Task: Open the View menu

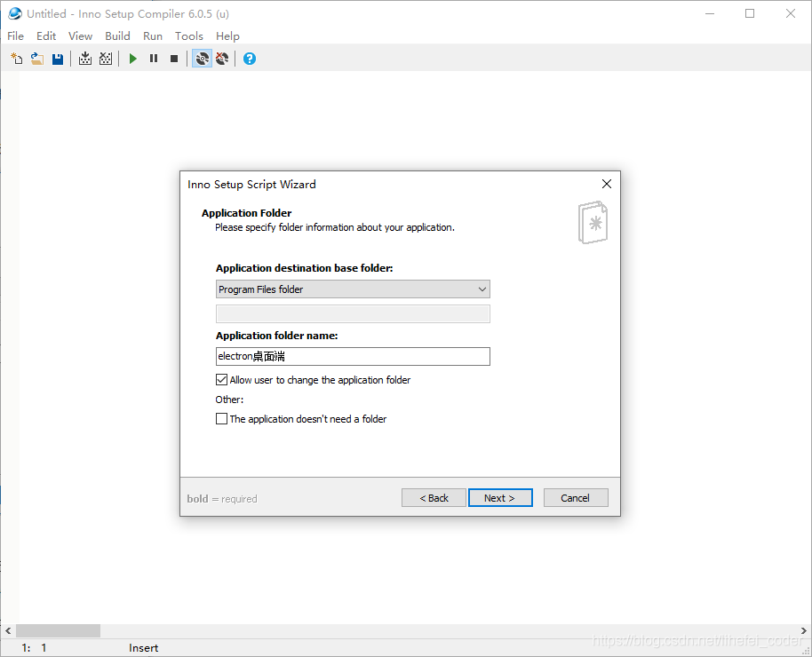Action: coord(80,36)
